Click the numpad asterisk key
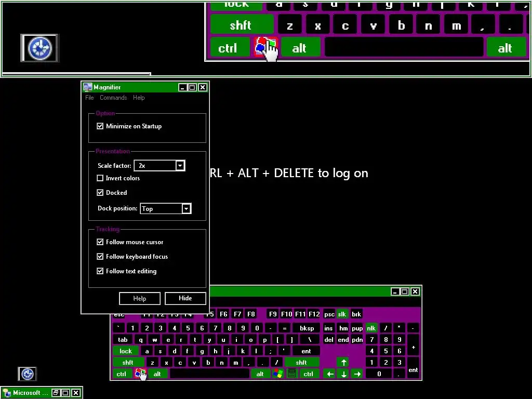Image resolution: width=532 pixels, height=399 pixels. click(x=400, y=328)
